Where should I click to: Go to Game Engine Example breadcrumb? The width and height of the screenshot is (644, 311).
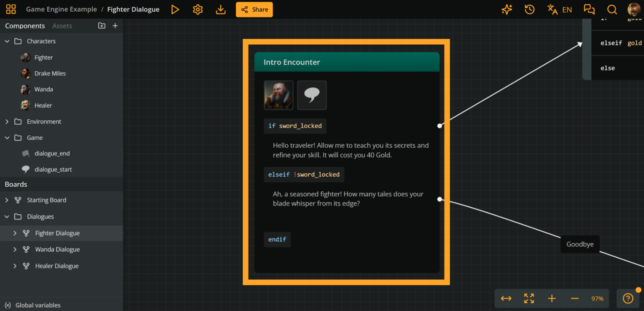61,9
